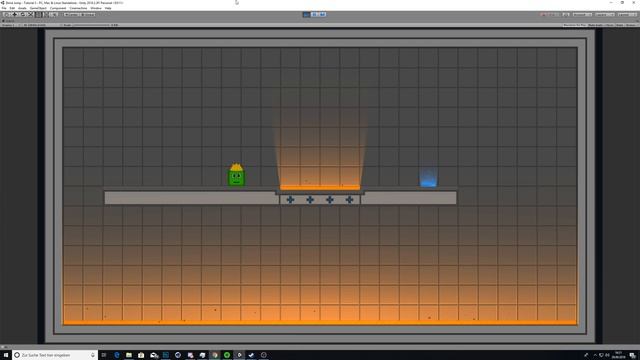Open the cloud services panel
Viewport: 640px width, 360px height.
click(566, 15)
